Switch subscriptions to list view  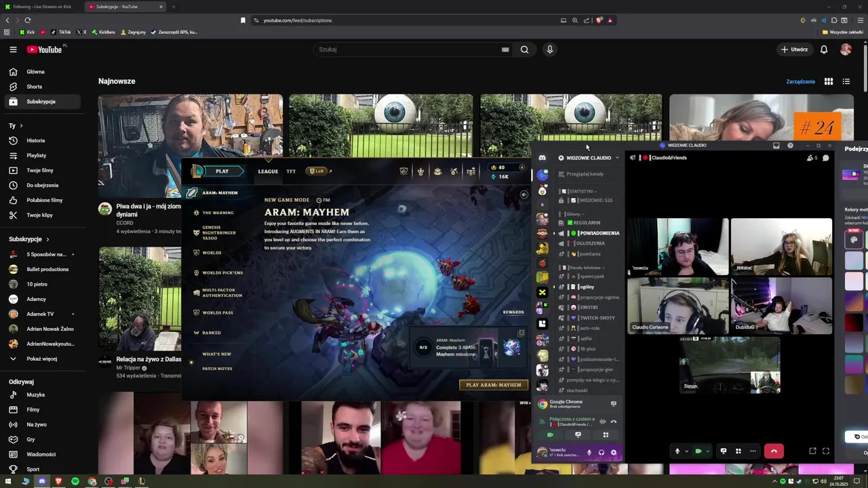[846, 81]
